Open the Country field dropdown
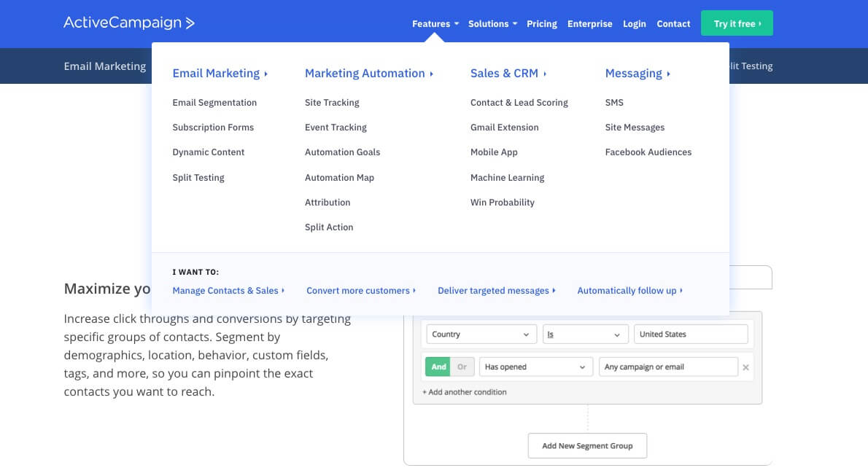Screen dimensions: 868x473 tap(481, 334)
